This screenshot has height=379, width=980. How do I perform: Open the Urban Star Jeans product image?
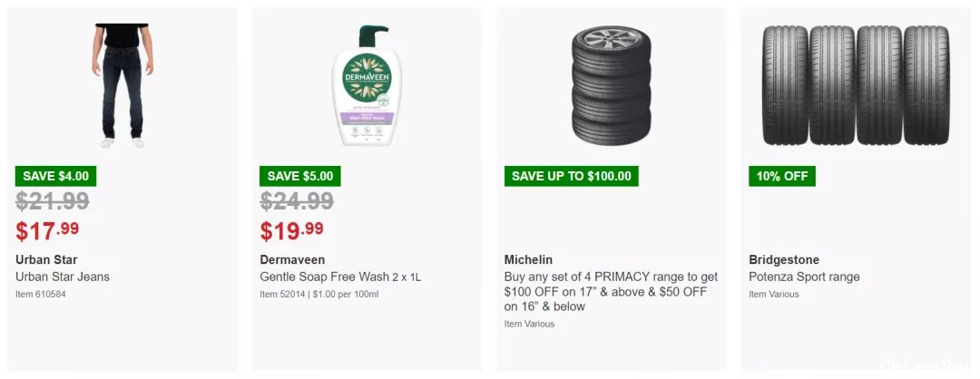[x=122, y=85]
